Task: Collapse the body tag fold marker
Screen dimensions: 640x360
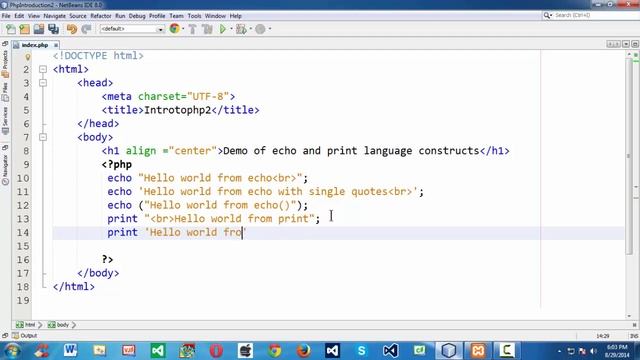Action: click(x=43, y=137)
